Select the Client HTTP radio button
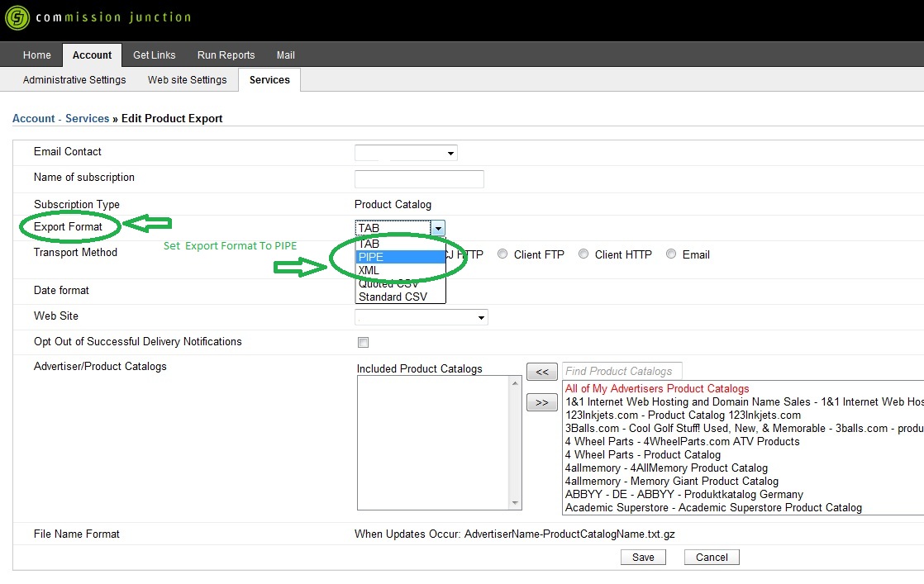Image resolution: width=924 pixels, height=584 pixels. (x=583, y=254)
